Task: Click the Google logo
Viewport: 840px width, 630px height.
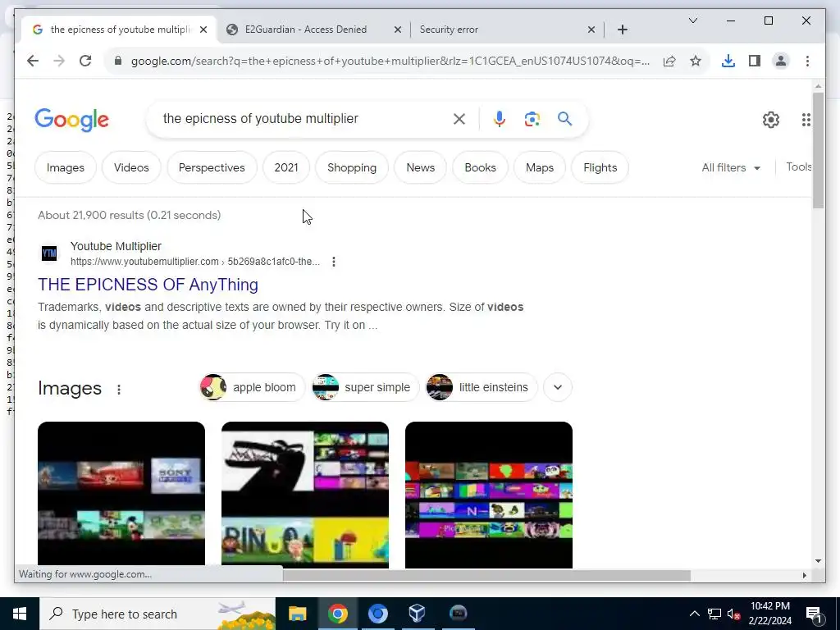Action: click(x=72, y=120)
